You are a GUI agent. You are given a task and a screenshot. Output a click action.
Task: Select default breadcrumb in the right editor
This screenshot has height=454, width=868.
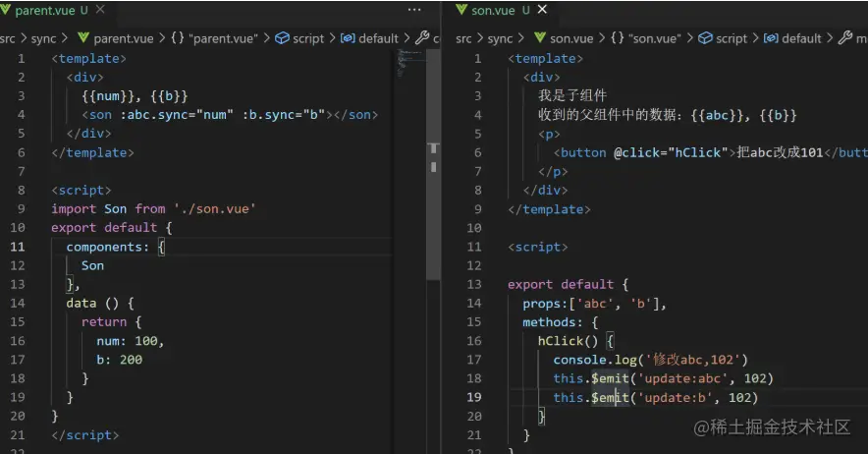click(801, 38)
